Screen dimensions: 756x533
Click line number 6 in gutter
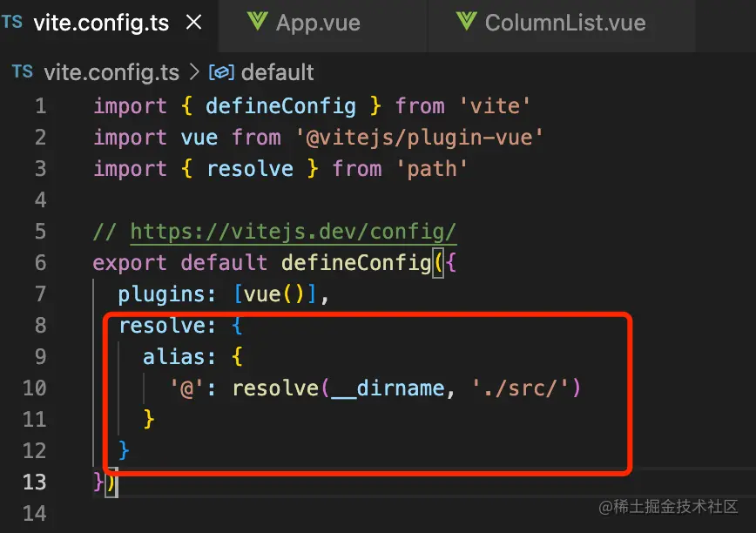pos(41,263)
